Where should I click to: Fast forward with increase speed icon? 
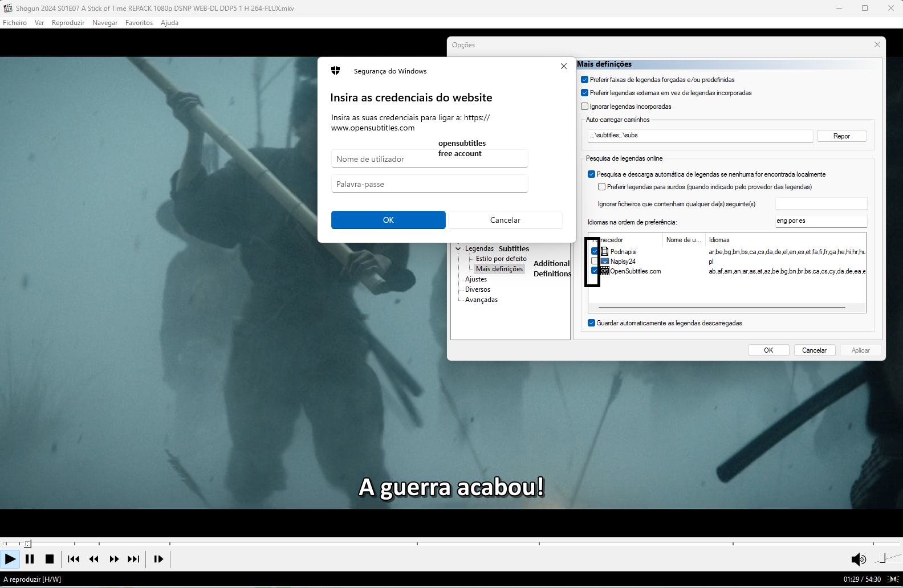click(114, 559)
